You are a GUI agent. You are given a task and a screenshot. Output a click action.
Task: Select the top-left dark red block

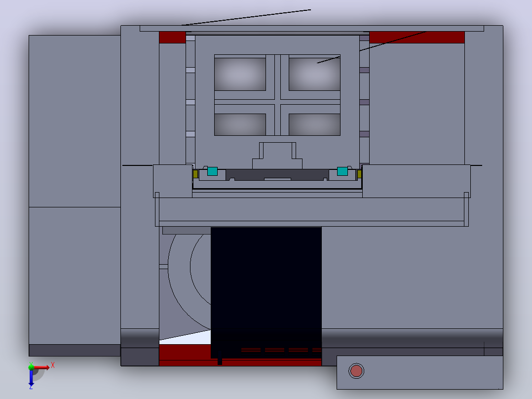click(x=172, y=38)
